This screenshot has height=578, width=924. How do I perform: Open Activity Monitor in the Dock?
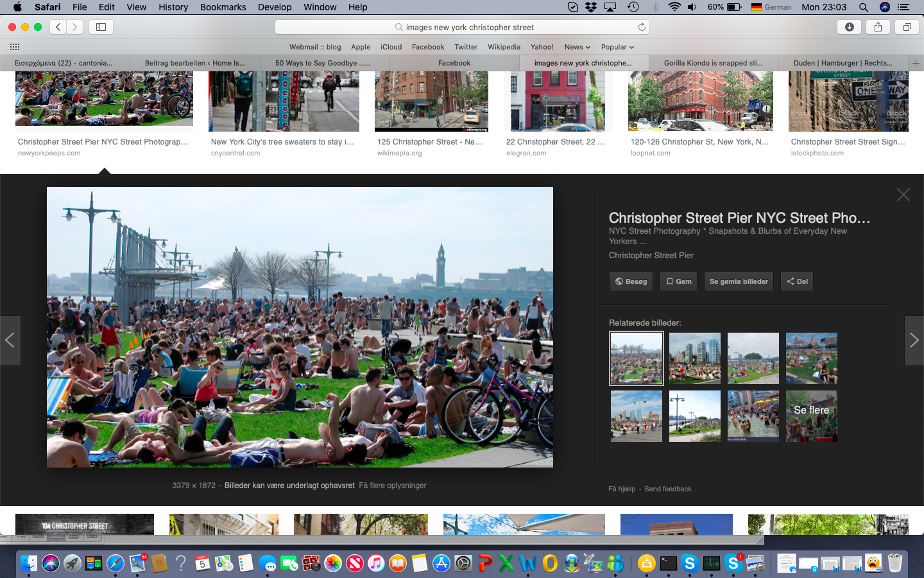tap(712, 563)
